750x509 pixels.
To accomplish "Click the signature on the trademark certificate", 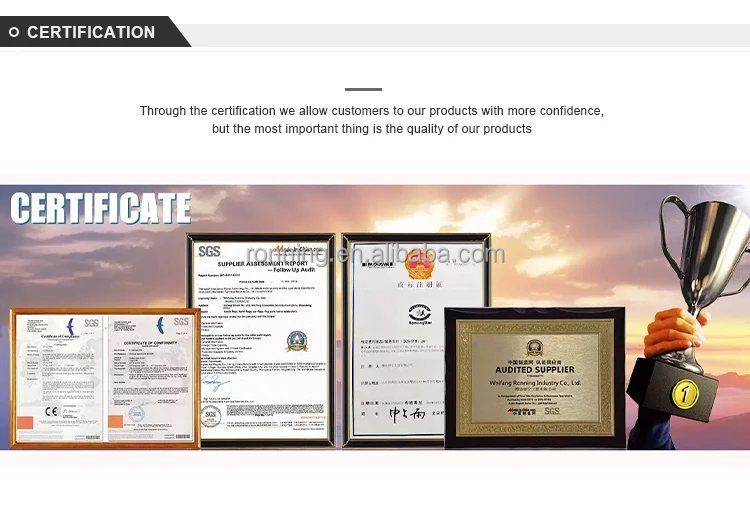I will point(407,415).
